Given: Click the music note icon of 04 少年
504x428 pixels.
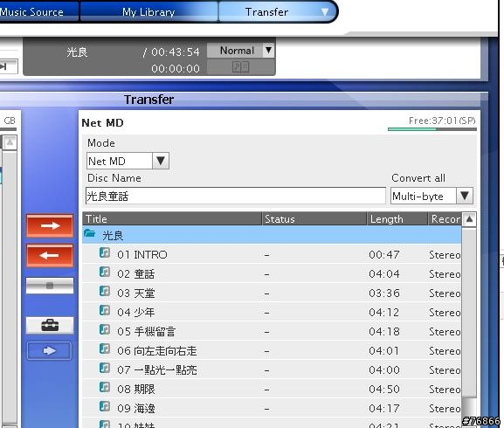Looking at the screenshot, I should coord(105,311).
